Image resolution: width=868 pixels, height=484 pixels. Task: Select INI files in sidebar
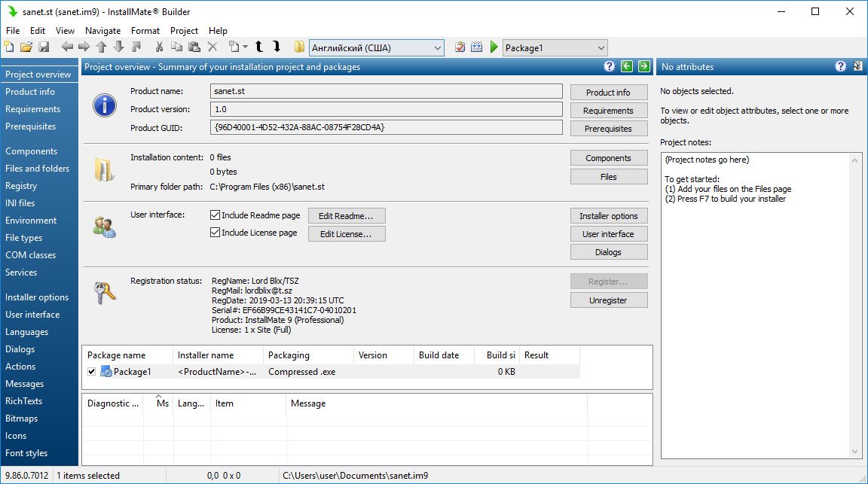(x=20, y=203)
